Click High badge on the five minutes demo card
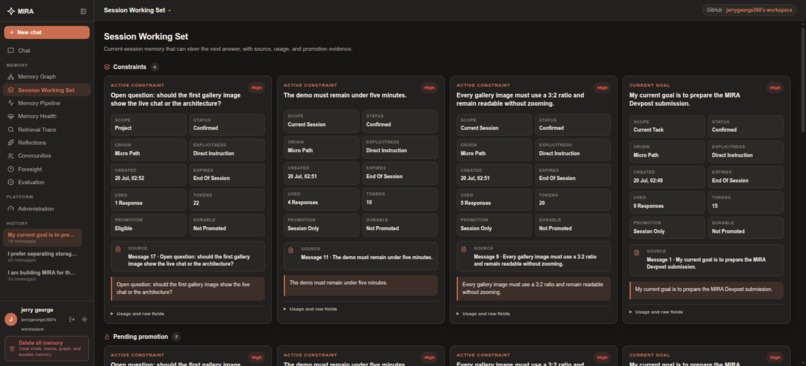This screenshot has width=806, height=366. [429, 88]
